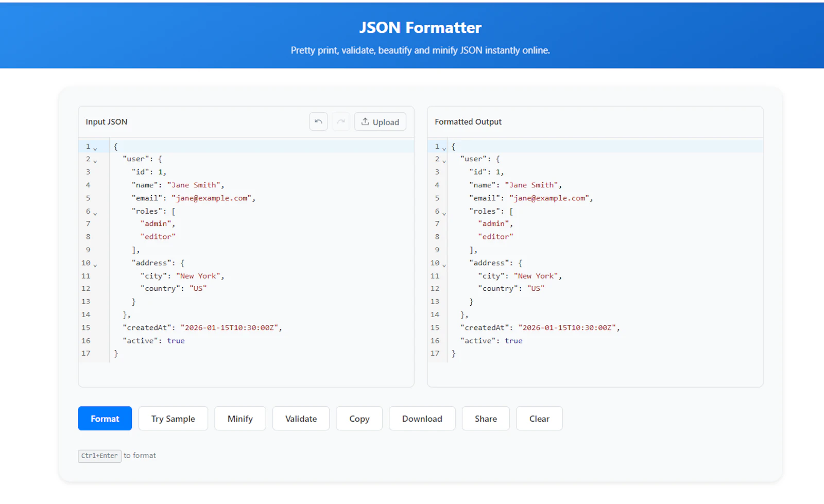
Task: Load example with Try Sample
Action: [x=173, y=419]
